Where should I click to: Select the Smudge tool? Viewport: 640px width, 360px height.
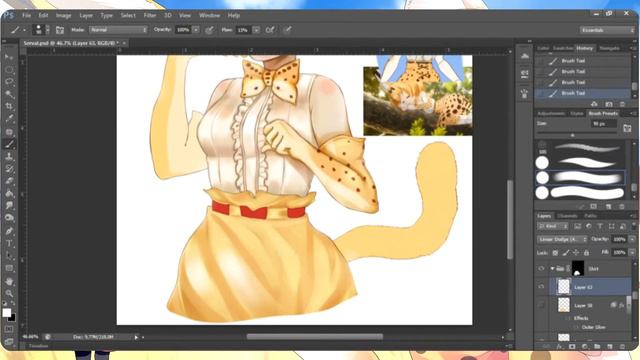(9, 206)
